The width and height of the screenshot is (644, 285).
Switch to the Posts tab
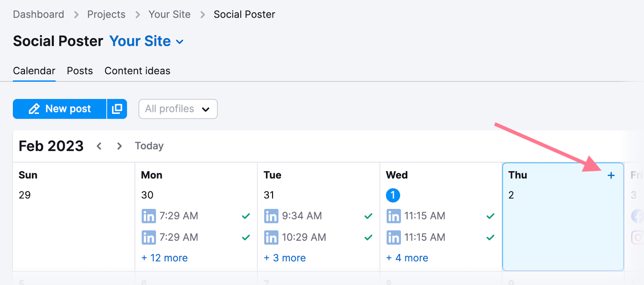(x=80, y=71)
